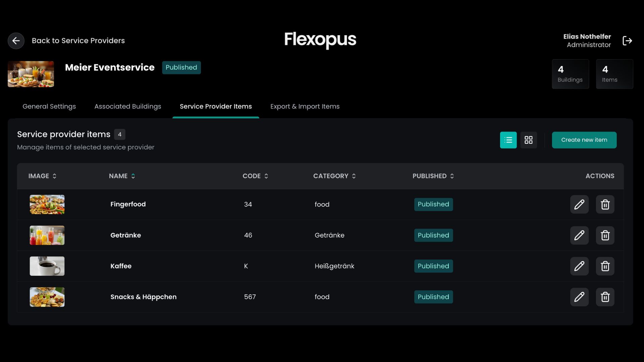Sort by the NAME column

[x=122, y=176]
